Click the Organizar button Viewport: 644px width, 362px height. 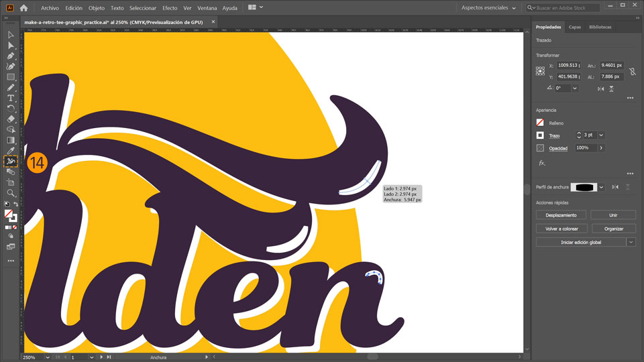coord(614,229)
